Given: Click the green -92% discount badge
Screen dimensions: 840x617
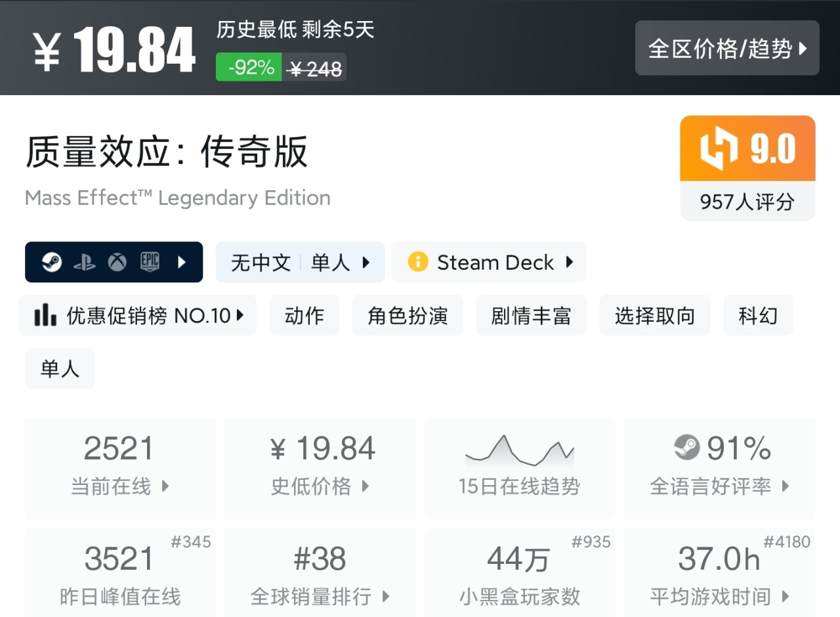Looking at the screenshot, I should point(249,68).
